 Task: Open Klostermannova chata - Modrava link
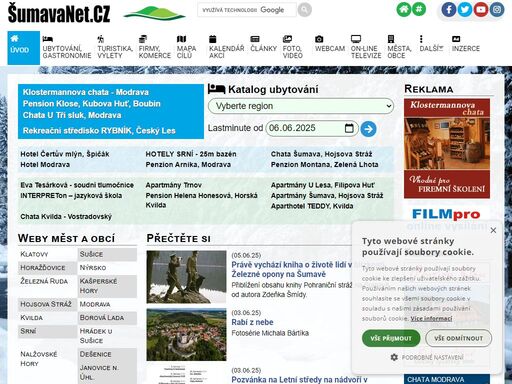coord(86,92)
